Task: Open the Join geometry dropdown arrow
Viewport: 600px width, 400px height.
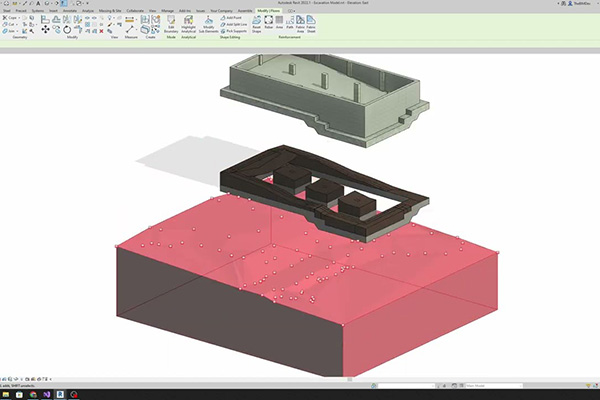Action: click(x=17, y=31)
